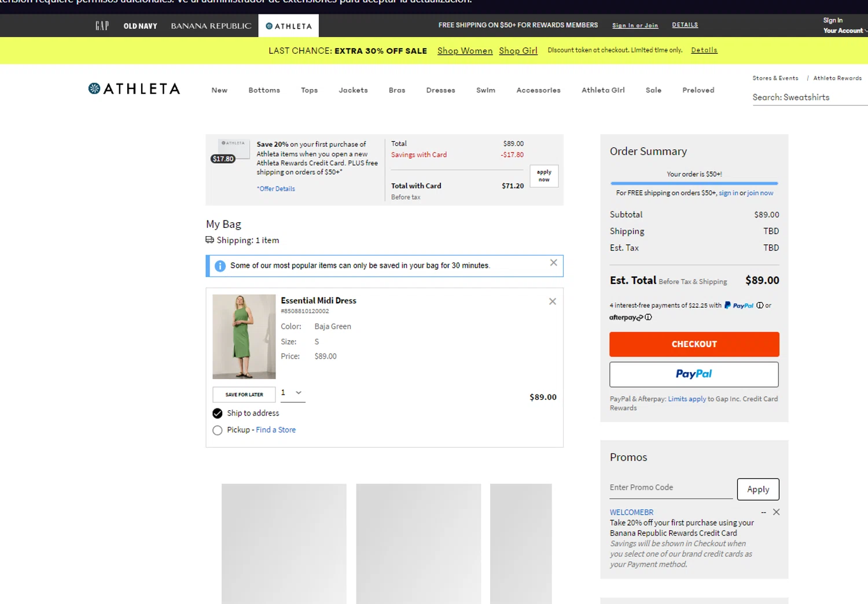Expand the Your Account menu
868x604 pixels.
coord(845,31)
